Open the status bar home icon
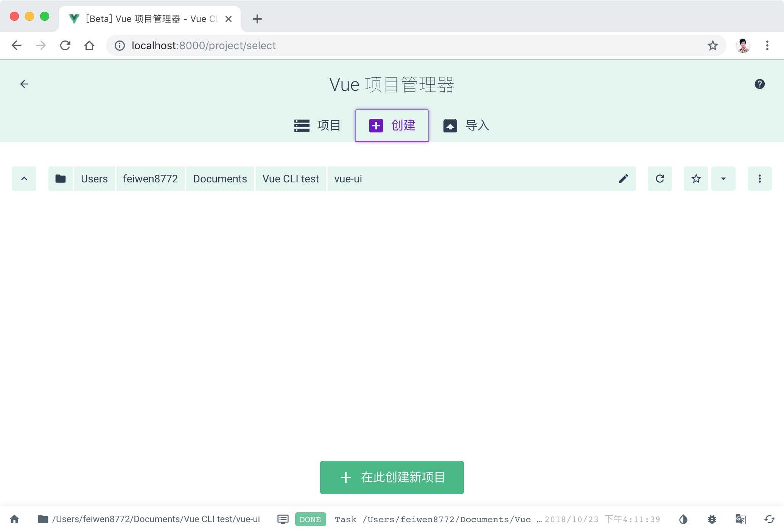This screenshot has width=784, height=532. (x=14, y=519)
